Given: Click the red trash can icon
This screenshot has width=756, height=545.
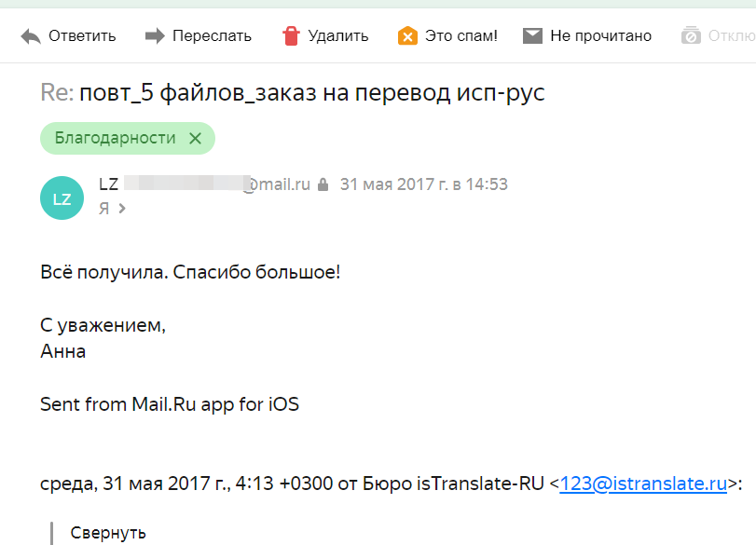Looking at the screenshot, I should click(291, 35).
